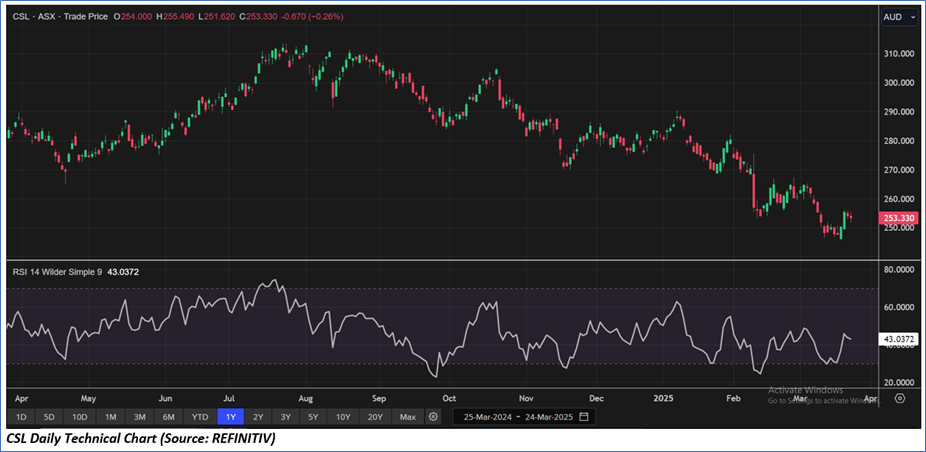Choose the 10Y time range
Viewport: 926px width, 452px height.
tap(343, 416)
